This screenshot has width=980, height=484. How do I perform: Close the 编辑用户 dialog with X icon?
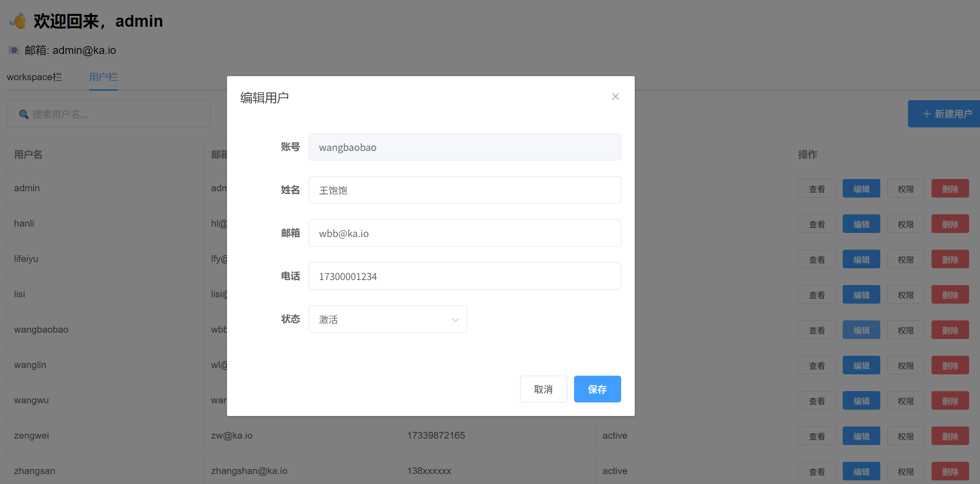pos(615,97)
